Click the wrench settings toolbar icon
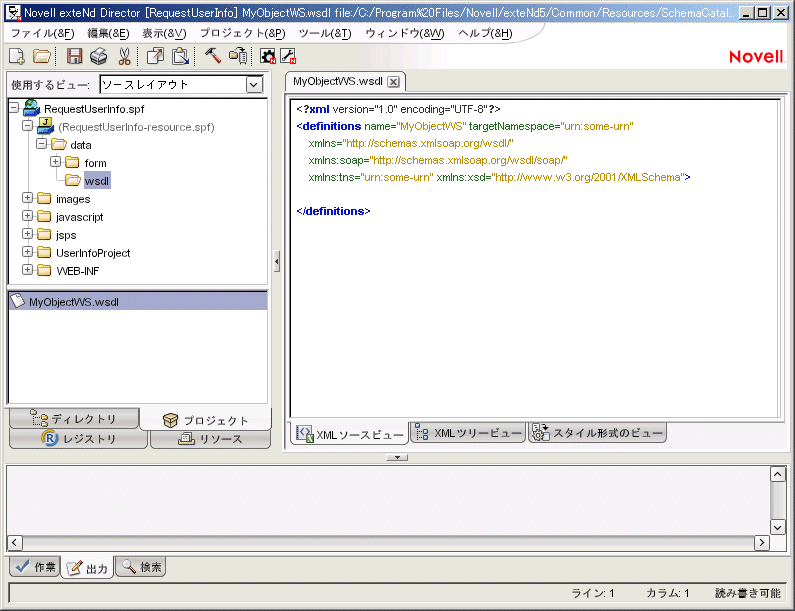Screen dimensions: 795x611 pos(288,56)
